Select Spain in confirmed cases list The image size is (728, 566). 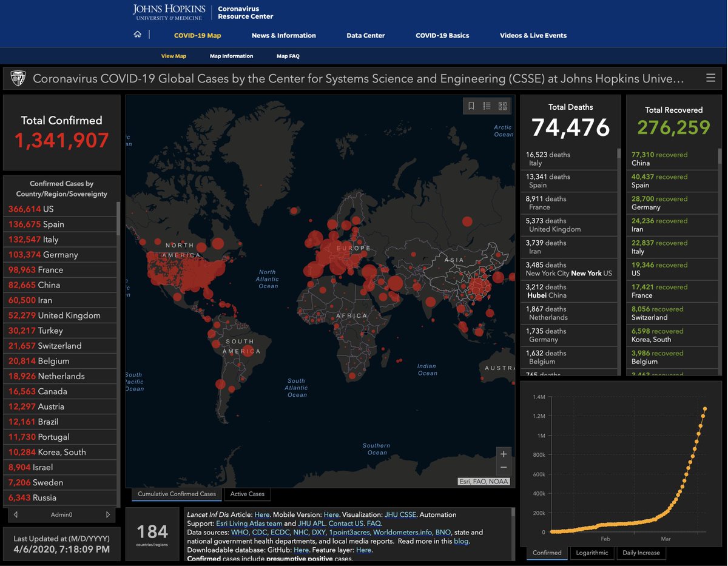click(60, 224)
